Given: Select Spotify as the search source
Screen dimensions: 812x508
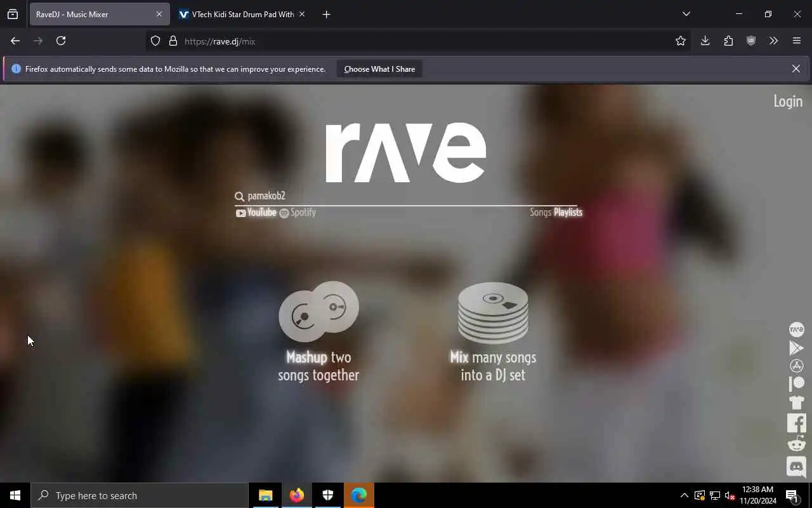Looking at the screenshot, I should coord(298,213).
